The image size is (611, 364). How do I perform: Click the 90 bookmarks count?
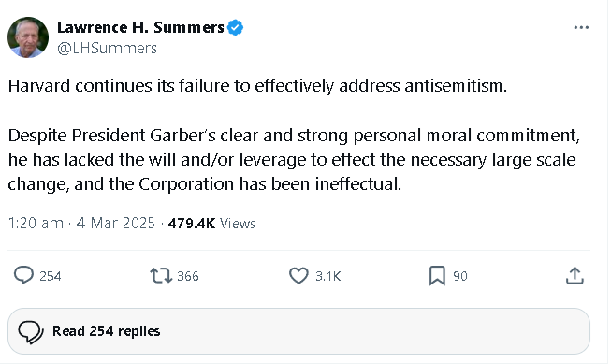tap(460, 276)
